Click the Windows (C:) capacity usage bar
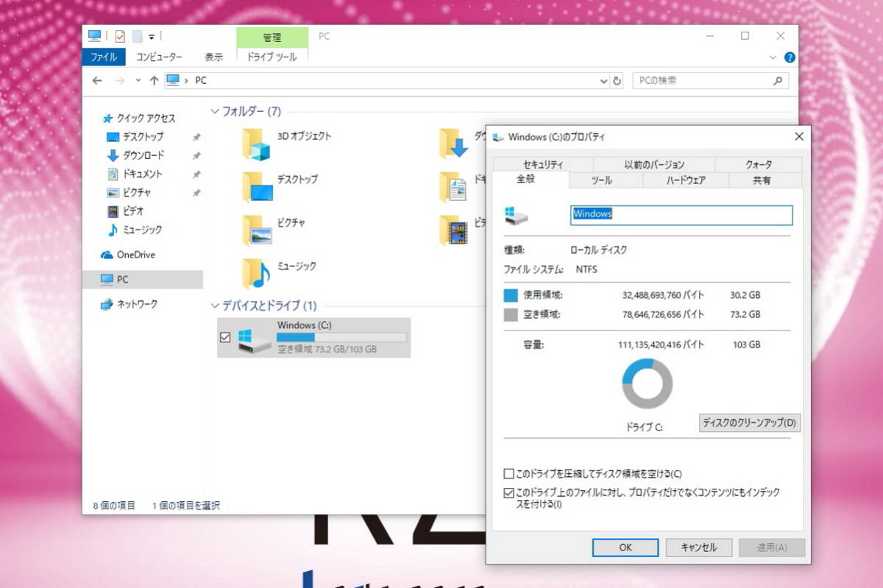The width and height of the screenshot is (883, 588). coord(341,337)
